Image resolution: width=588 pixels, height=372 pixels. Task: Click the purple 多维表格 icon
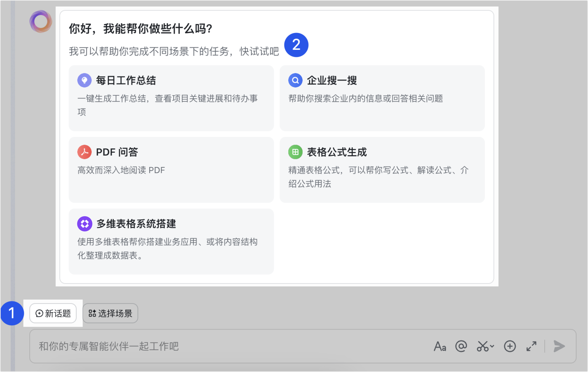tap(84, 224)
